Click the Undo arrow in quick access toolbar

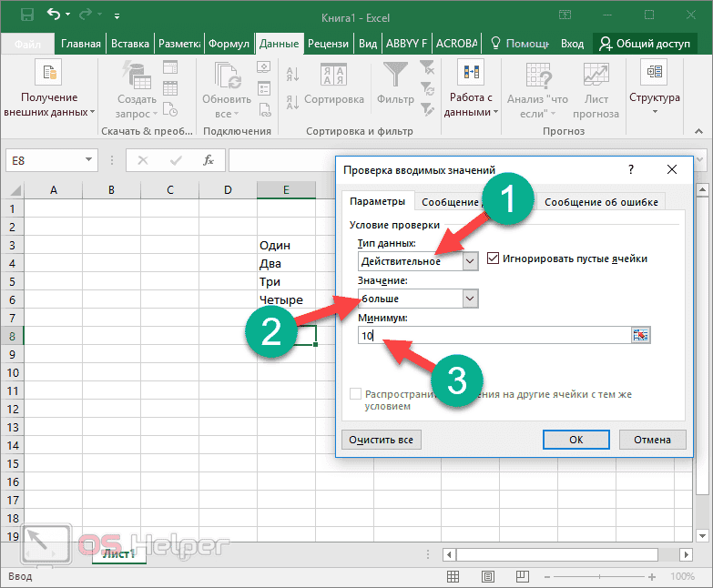pyautogui.click(x=54, y=15)
